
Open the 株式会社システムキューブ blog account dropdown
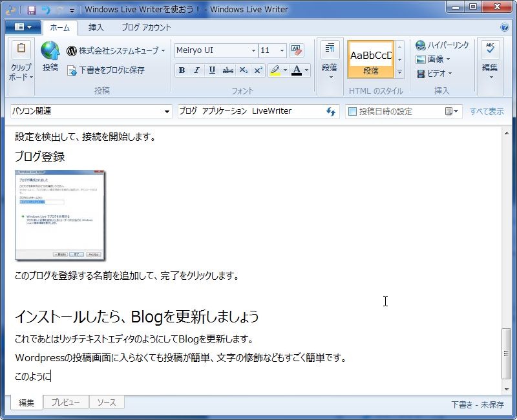point(116,51)
